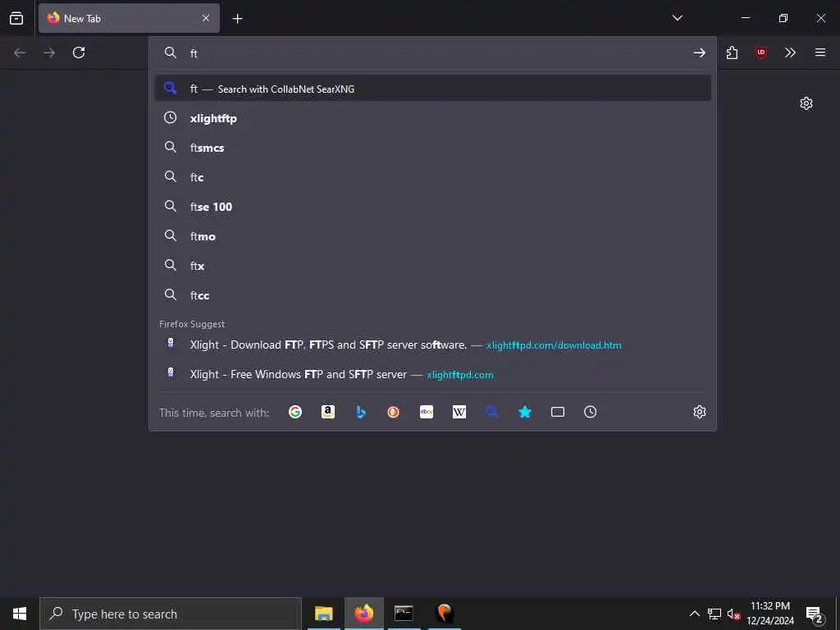This screenshot has width=840, height=630.
Task: Open the uBlock Origin extension icon
Action: [x=760, y=52]
